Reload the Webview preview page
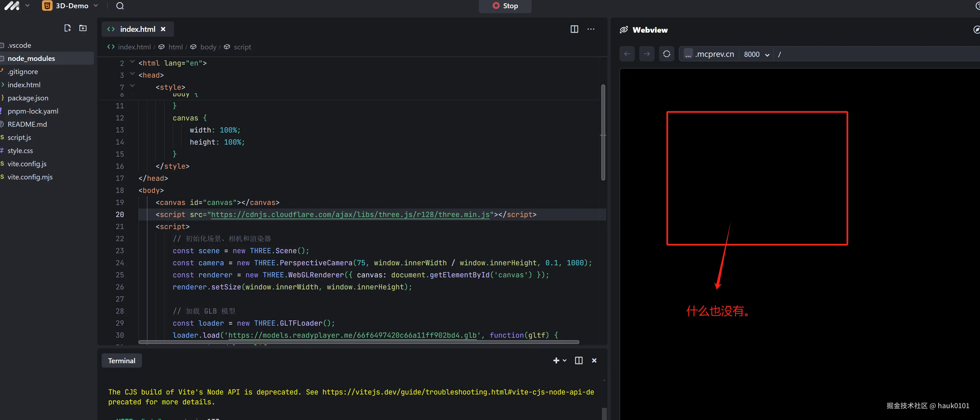The width and height of the screenshot is (980, 420). 666,54
